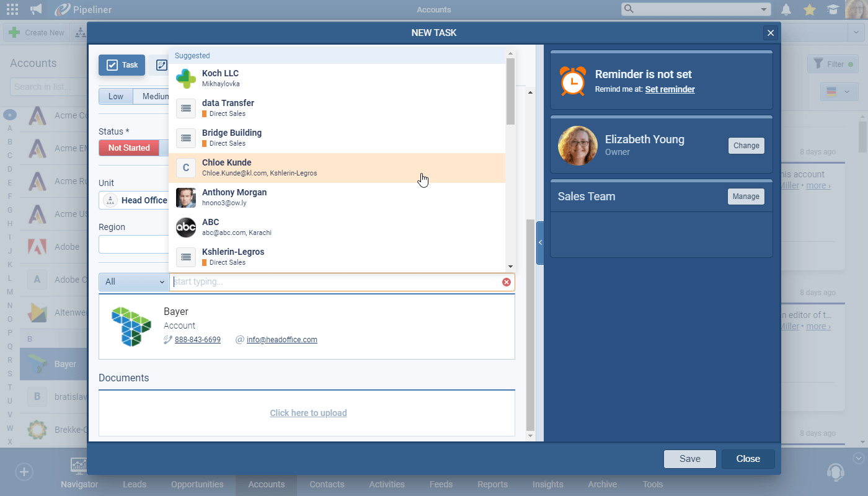Click the alarm clock reminder icon

click(572, 81)
